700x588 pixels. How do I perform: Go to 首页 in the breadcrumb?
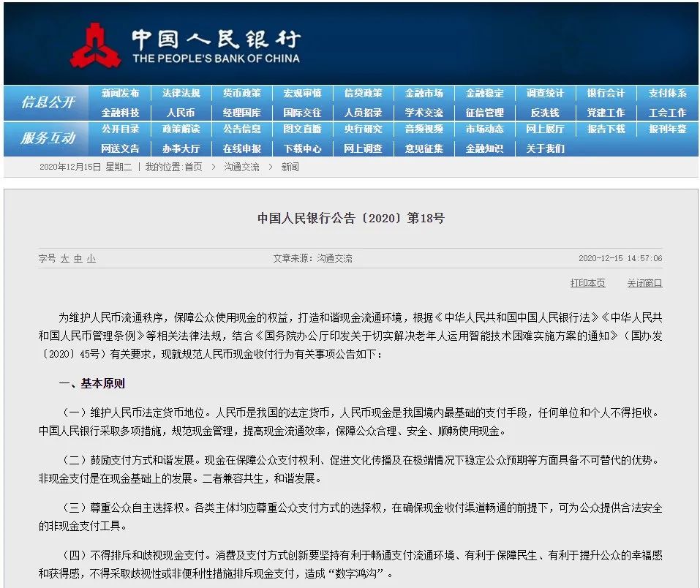[193, 167]
